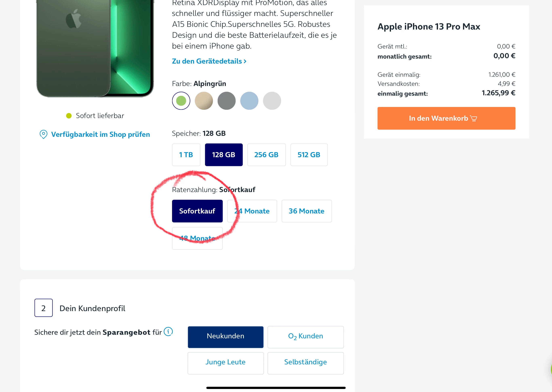Click the info icon beside Sparangebot
Viewport: 552px width, 392px height.
tap(168, 331)
